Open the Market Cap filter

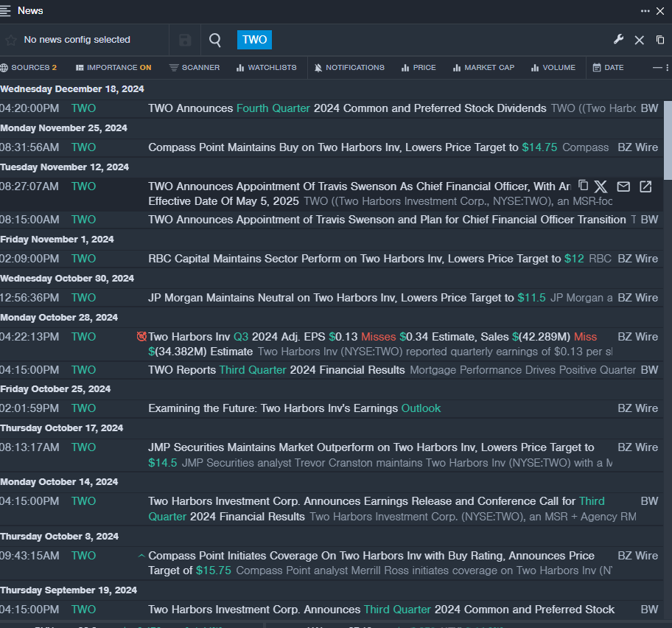click(x=484, y=68)
